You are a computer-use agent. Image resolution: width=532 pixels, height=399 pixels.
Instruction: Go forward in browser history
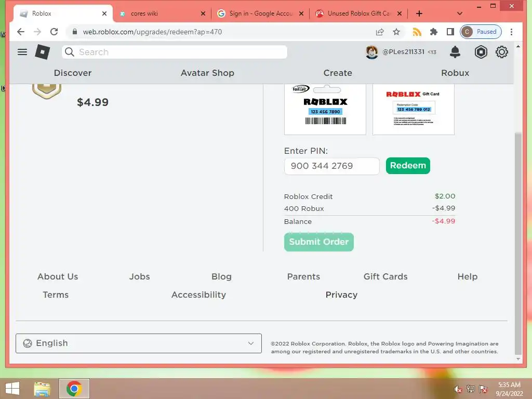(x=37, y=32)
